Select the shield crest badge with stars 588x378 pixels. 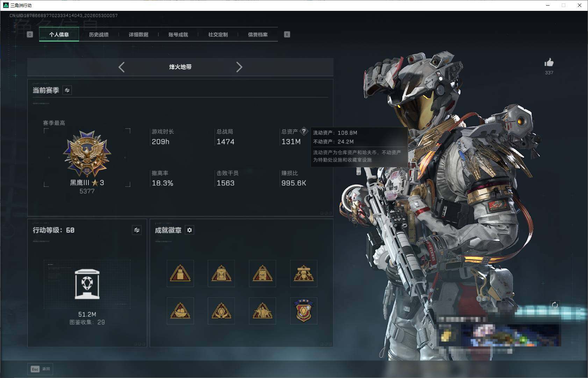304,311
